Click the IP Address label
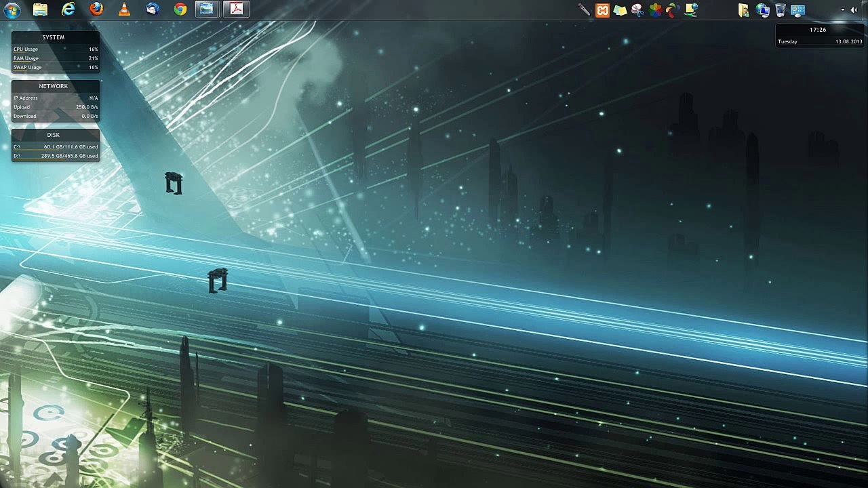Screen dimensions: 868x488 tap(26, 98)
